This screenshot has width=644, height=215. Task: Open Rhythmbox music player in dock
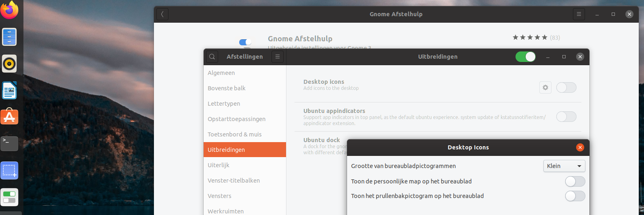(9, 64)
